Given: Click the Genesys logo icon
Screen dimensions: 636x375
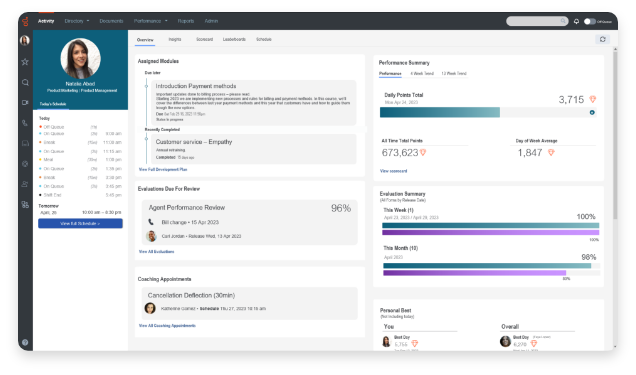Looking at the screenshot, I should 25,21.
